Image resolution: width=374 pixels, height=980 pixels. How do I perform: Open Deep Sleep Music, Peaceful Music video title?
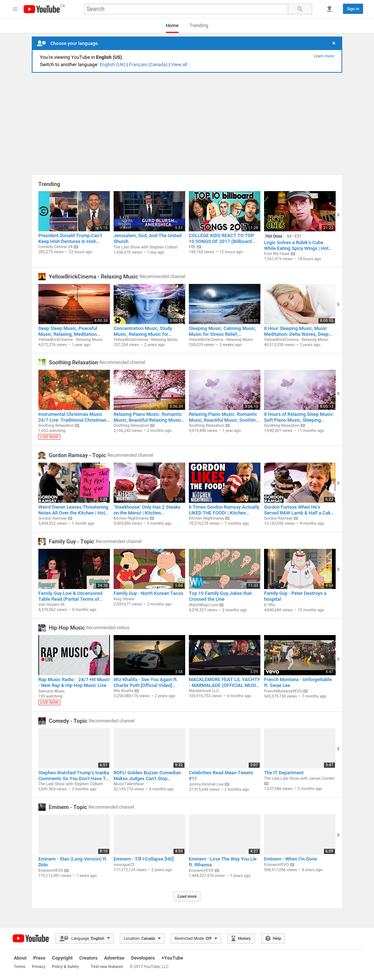click(x=69, y=331)
